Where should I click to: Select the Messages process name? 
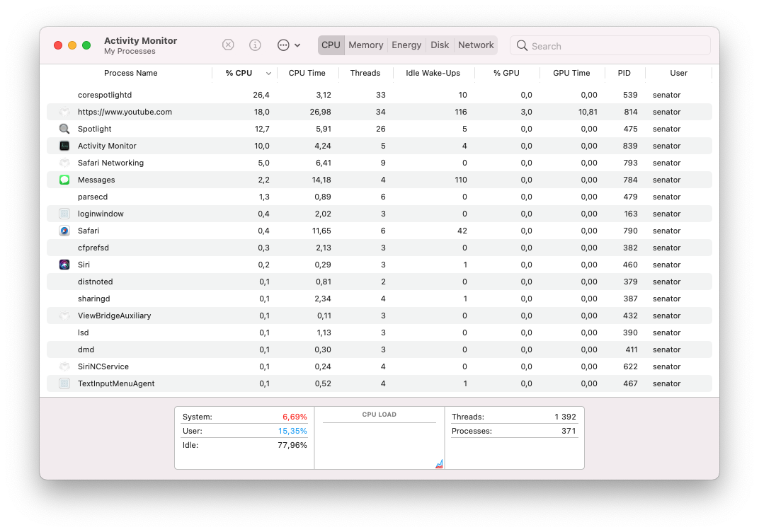tap(96, 180)
